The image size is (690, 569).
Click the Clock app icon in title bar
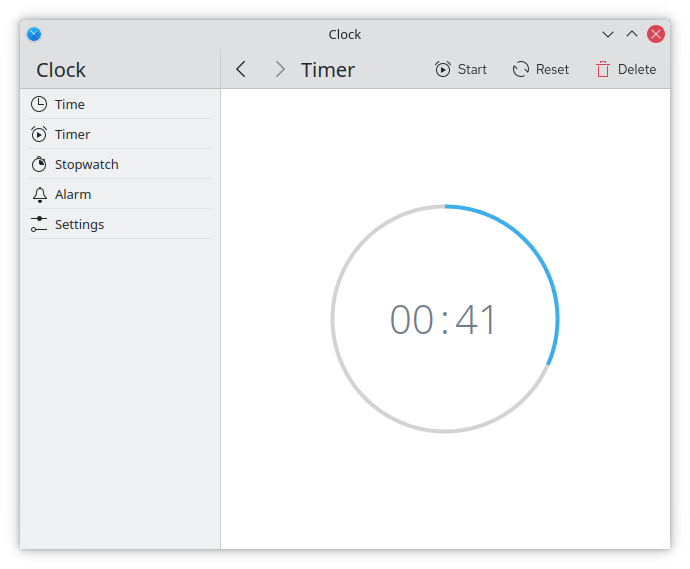(34, 34)
